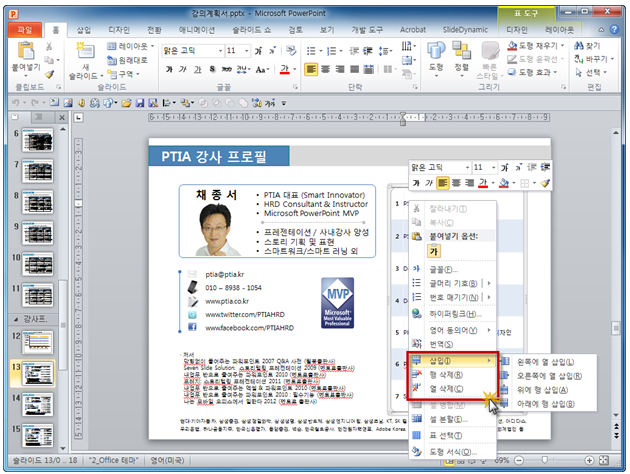Click shading fill bucket on mini toolbar
Image resolution: width=630 pixels, height=474 pixels.
point(503,183)
